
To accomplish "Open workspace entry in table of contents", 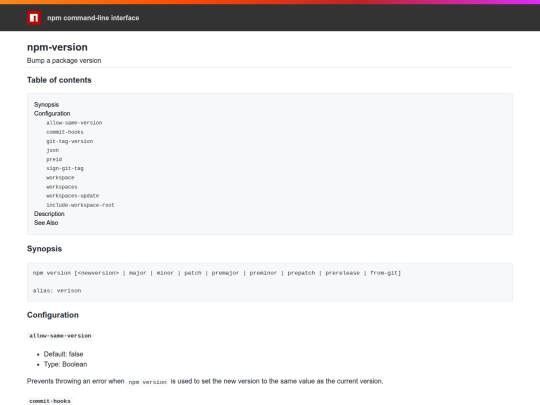I will (x=60, y=178).
